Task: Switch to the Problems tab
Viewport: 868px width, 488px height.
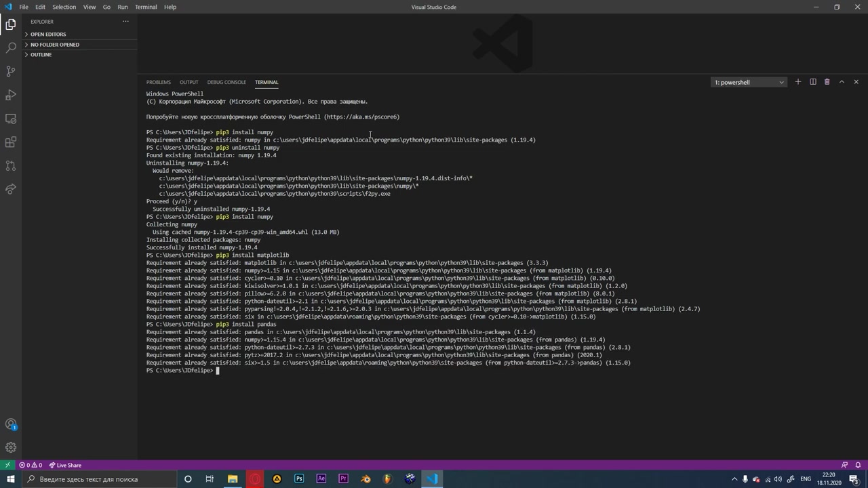Action: 159,82
